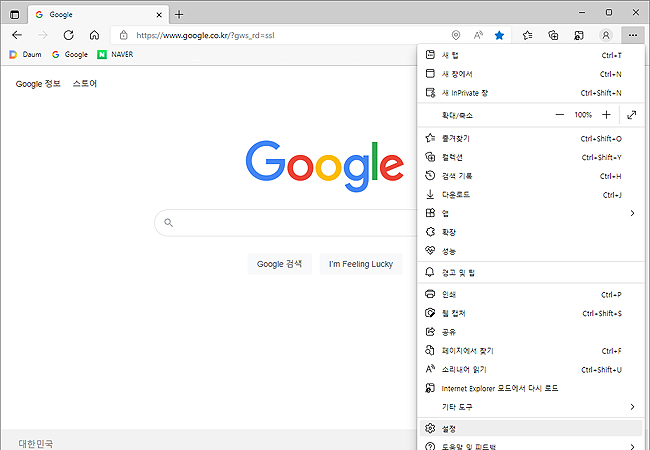Zoom out with the minus button
This screenshot has width=650, height=450.
560,115
